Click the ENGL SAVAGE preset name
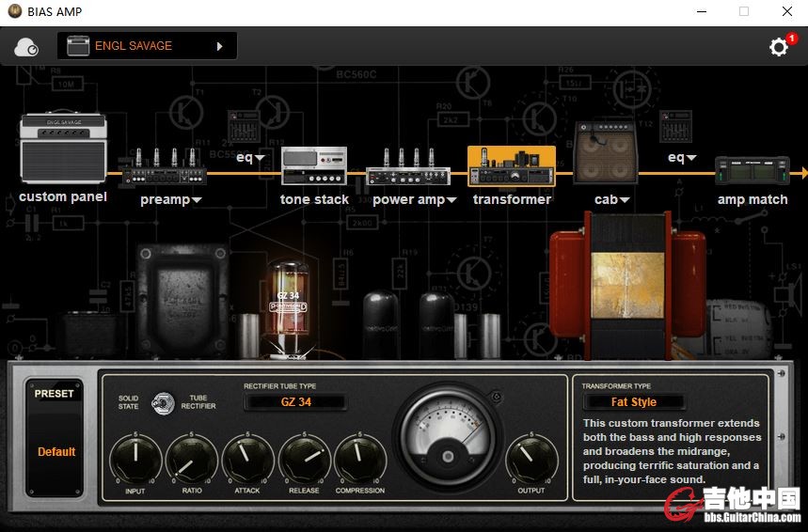The height and width of the screenshot is (532, 808). click(134, 46)
